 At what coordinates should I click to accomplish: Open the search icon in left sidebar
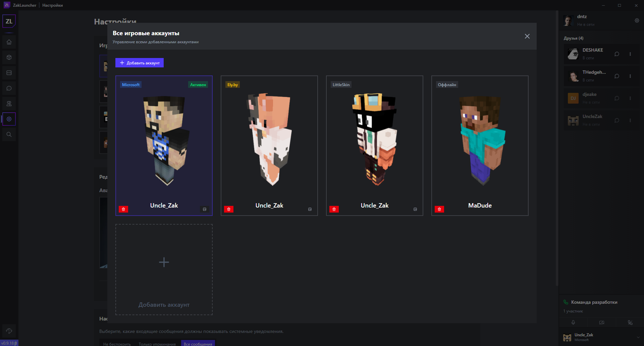pyautogui.click(x=9, y=134)
